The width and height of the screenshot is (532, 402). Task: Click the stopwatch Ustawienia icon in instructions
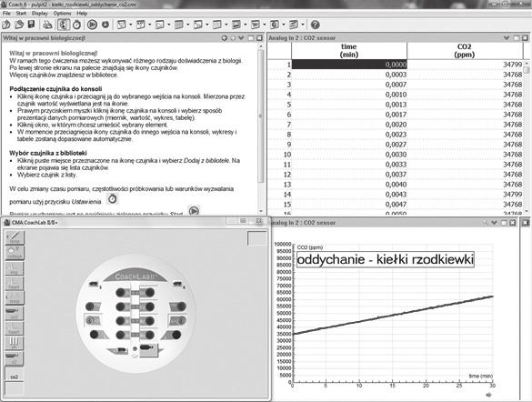tap(112, 199)
